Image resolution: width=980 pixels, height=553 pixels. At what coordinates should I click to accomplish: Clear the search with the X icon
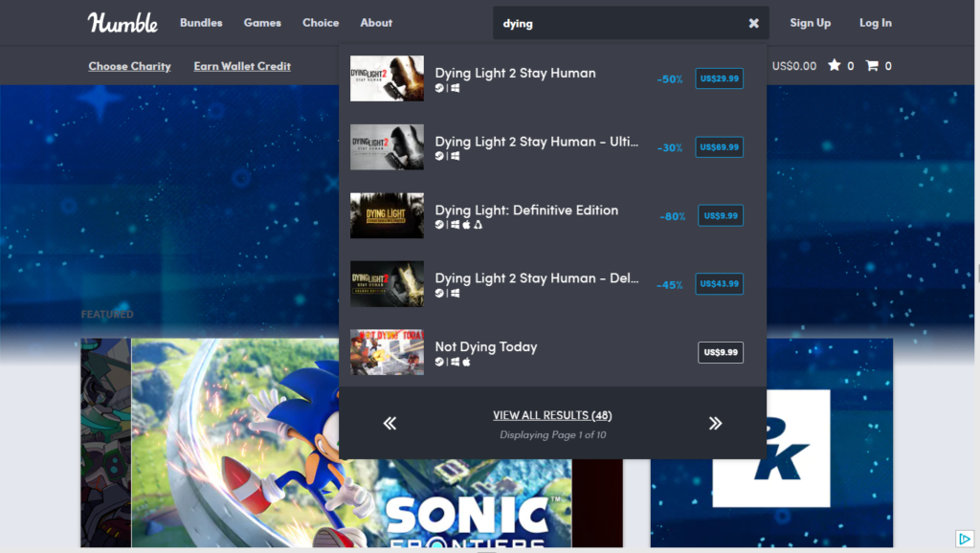(754, 23)
